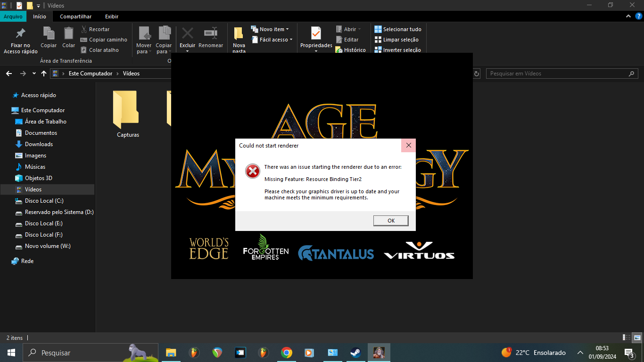Viewport: 644px width, 362px height.
Task: Click the Copiar icon in the ribbon
Action: pyautogui.click(x=49, y=34)
